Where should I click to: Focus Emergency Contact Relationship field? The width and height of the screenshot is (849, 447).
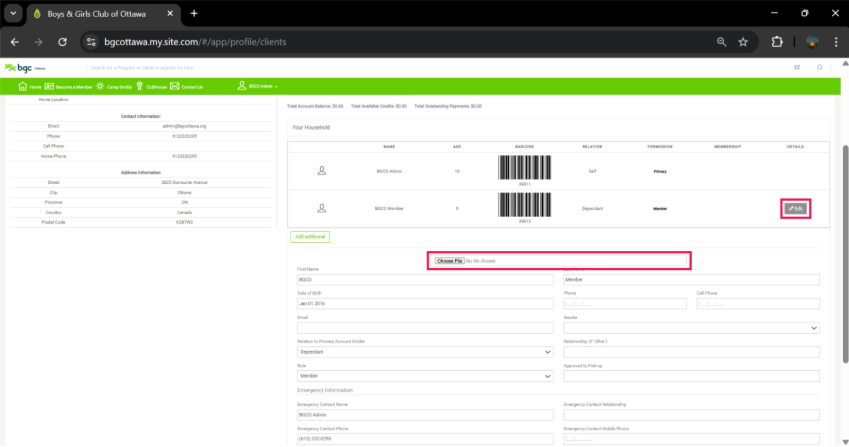pos(691,415)
